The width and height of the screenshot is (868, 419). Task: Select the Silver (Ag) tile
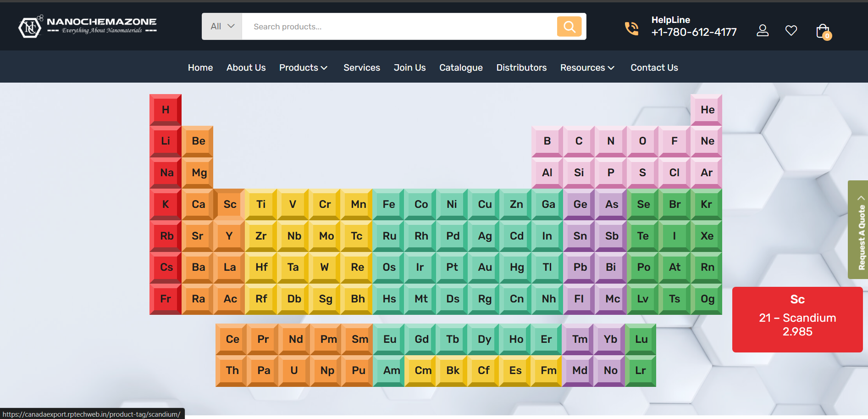(x=484, y=236)
